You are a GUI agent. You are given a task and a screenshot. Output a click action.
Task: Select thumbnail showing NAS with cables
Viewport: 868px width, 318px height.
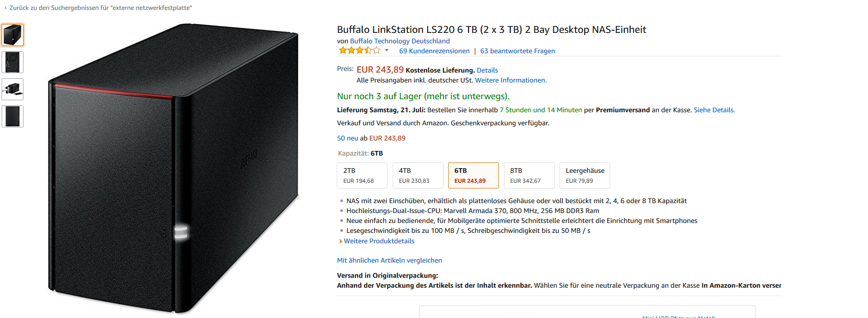(13, 89)
